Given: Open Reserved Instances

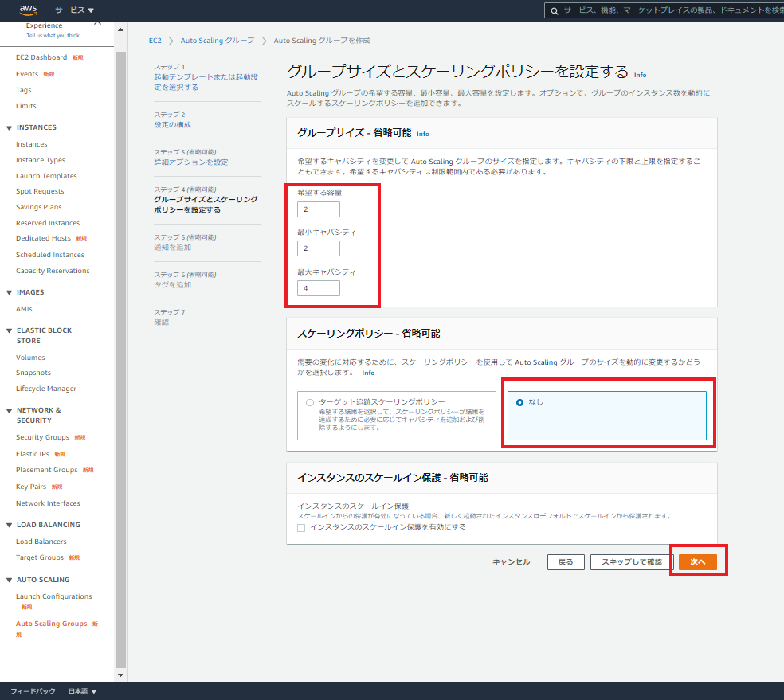Looking at the screenshot, I should tap(48, 223).
